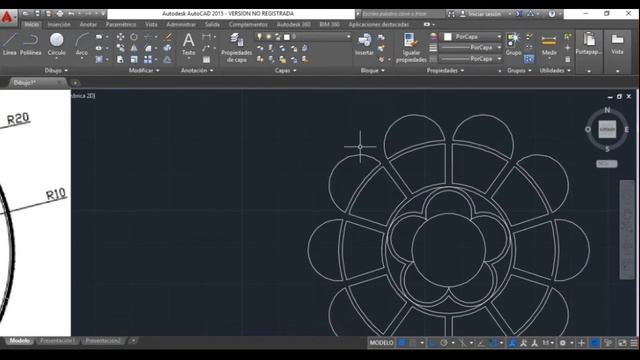Image resolution: width=640 pixels, height=360 pixels.
Task: Click the Scale tool icon in Modificar
Action: (134, 60)
